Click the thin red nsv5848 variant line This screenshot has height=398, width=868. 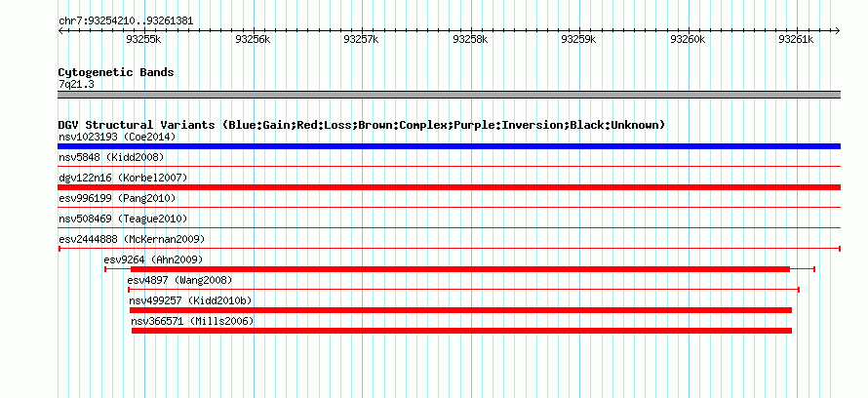click(449, 166)
